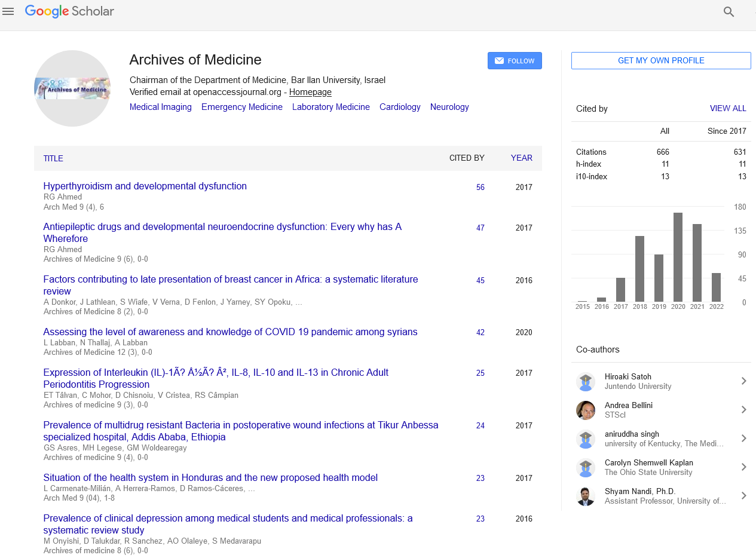
Task: Click the Follow button
Action: point(515,61)
